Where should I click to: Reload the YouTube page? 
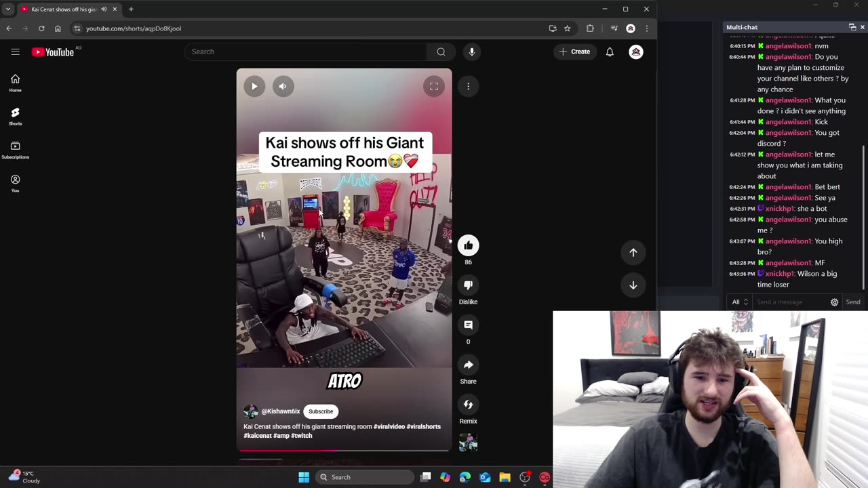click(41, 28)
